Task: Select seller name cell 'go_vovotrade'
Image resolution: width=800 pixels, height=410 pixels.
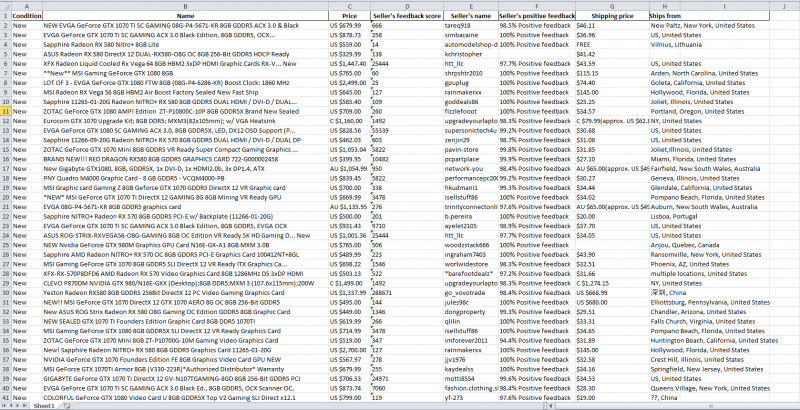Action: [x=471, y=293]
